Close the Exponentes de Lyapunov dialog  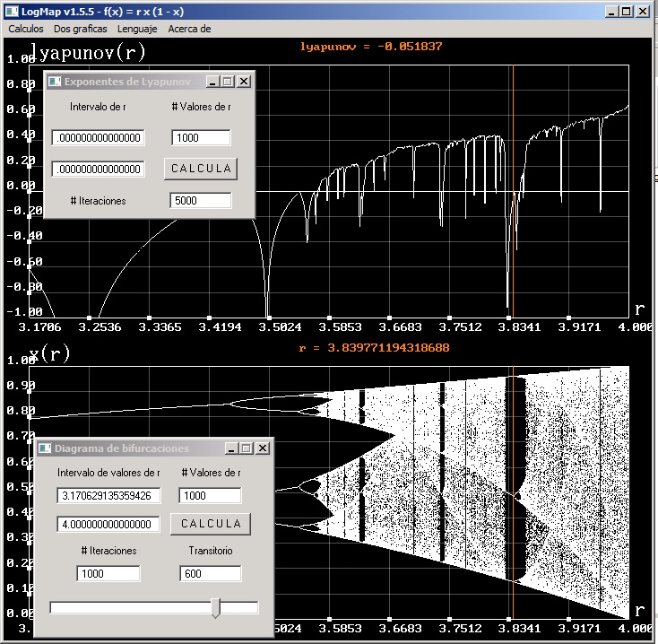(244, 82)
